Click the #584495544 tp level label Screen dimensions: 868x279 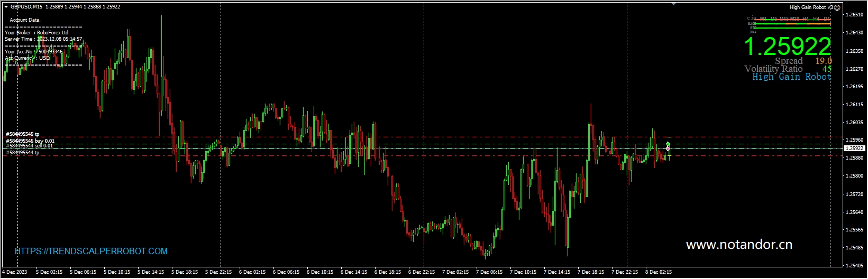22,153
